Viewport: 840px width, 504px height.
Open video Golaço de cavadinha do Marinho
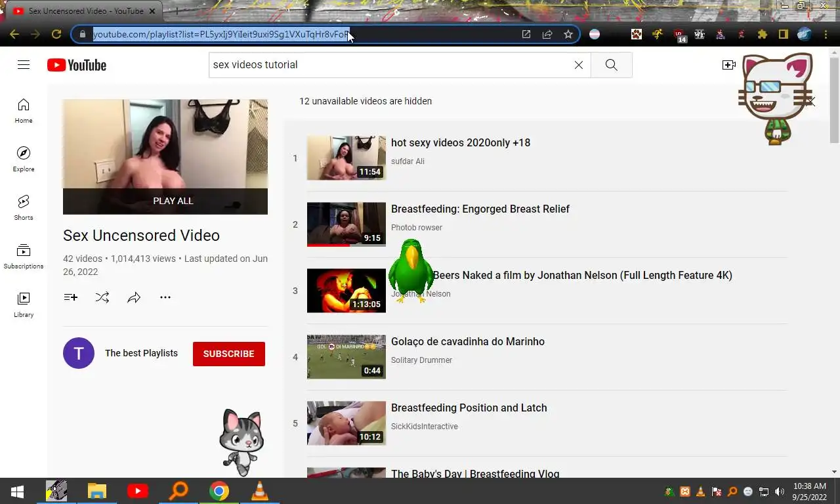[x=468, y=341]
